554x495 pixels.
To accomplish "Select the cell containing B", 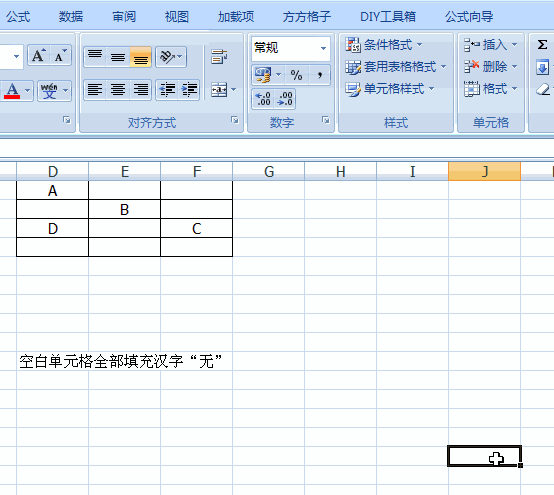I will pyautogui.click(x=124, y=210).
